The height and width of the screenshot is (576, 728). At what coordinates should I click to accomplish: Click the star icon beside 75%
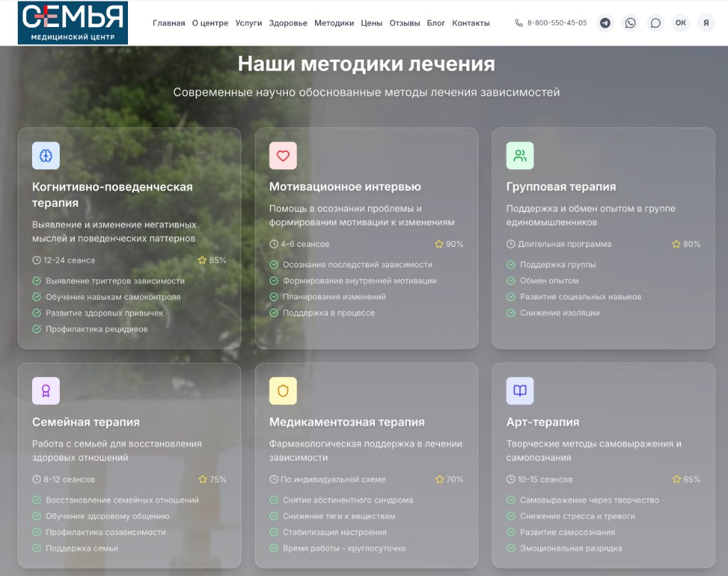click(203, 479)
